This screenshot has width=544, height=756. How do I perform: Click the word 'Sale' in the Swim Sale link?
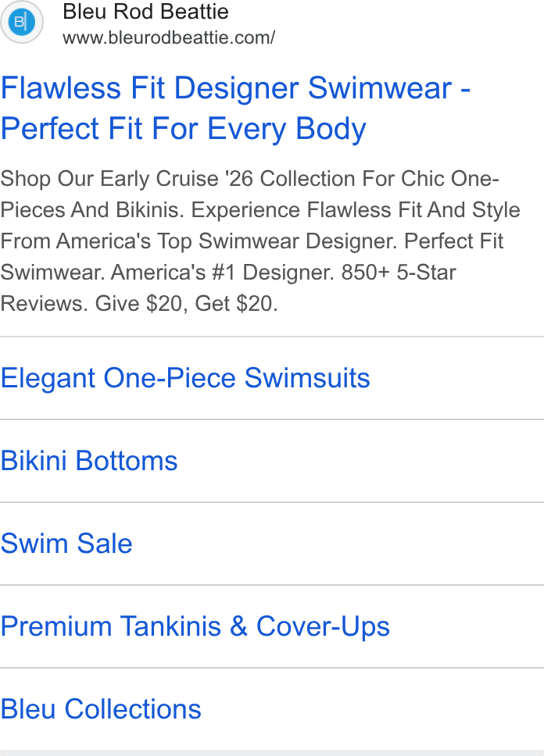[105, 544]
